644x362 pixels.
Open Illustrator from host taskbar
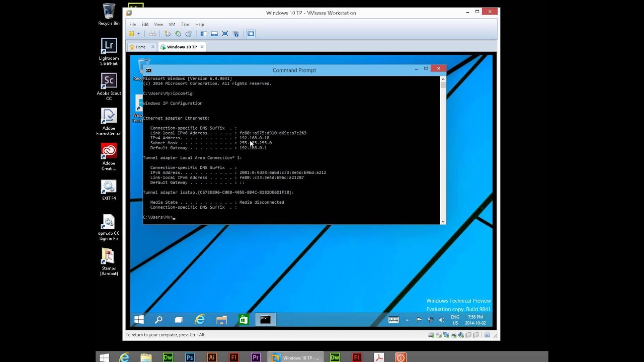tap(212, 357)
